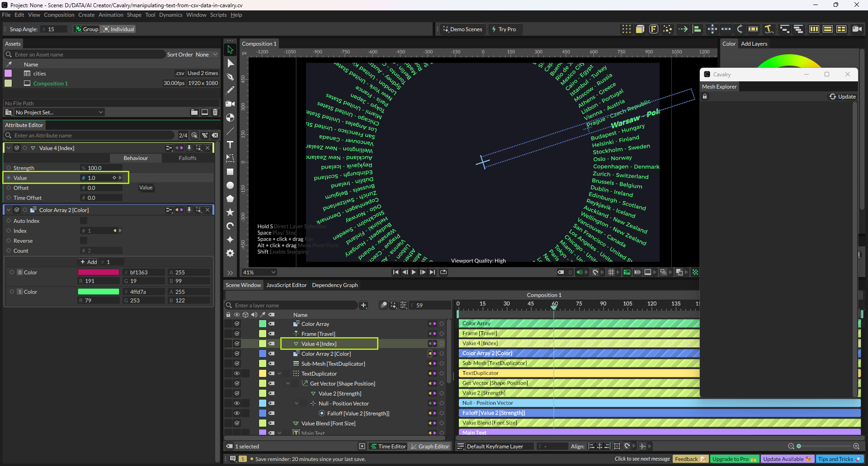Collapse the Value 4 [Index] attribute section
This screenshot has height=466, width=868.
coord(9,148)
